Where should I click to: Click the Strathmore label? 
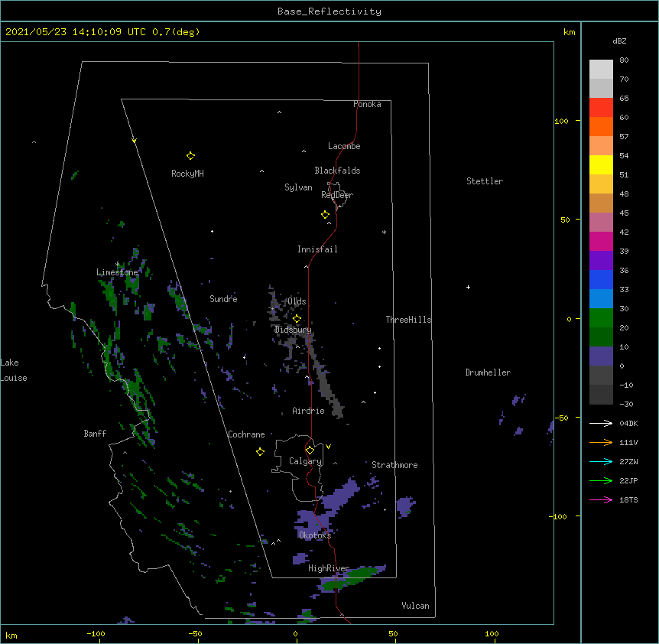pos(394,465)
